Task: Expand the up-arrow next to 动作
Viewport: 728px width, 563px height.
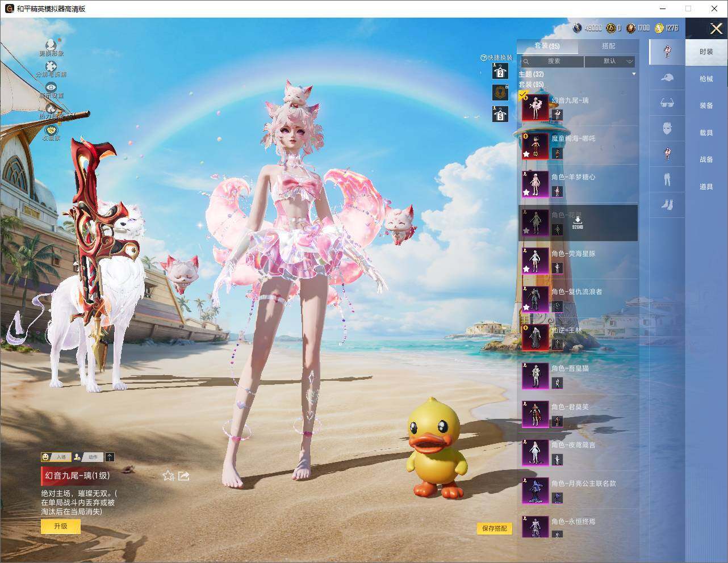Action: click(x=110, y=457)
